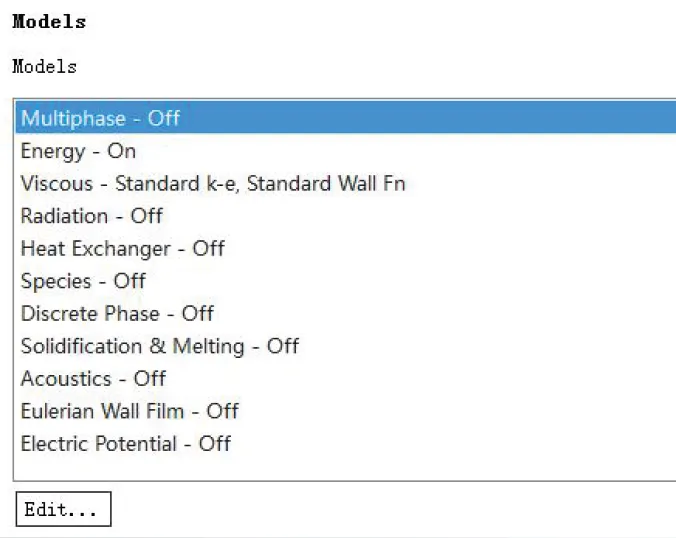Select the currently highlighted blue list row
The width and height of the screenshot is (676, 538).
pos(340,118)
